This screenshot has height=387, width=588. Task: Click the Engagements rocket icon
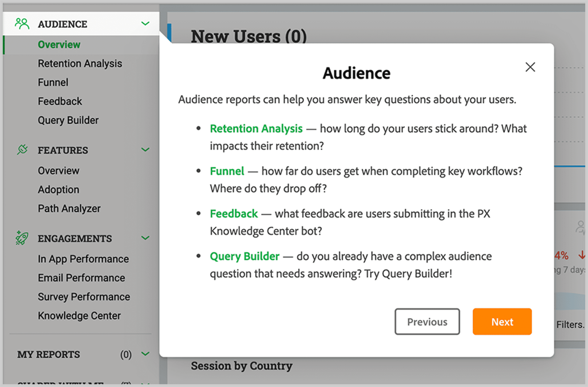[22, 238]
